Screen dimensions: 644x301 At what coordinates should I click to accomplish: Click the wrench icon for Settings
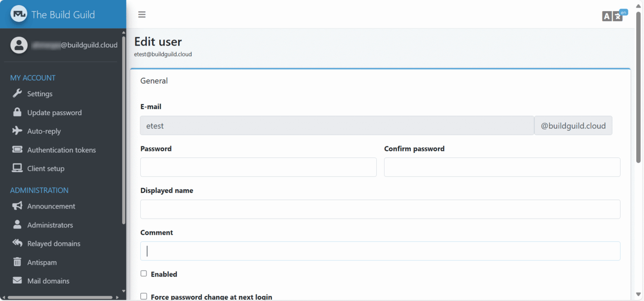click(17, 93)
